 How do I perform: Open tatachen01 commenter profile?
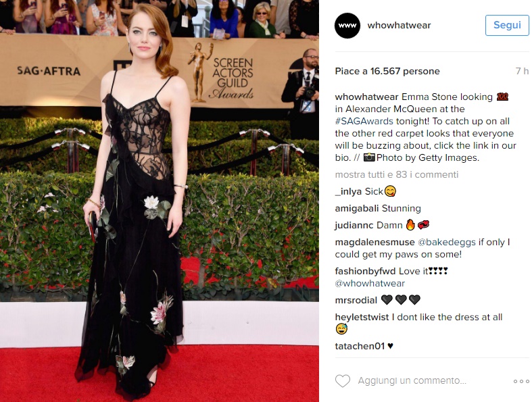coord(360,346)
